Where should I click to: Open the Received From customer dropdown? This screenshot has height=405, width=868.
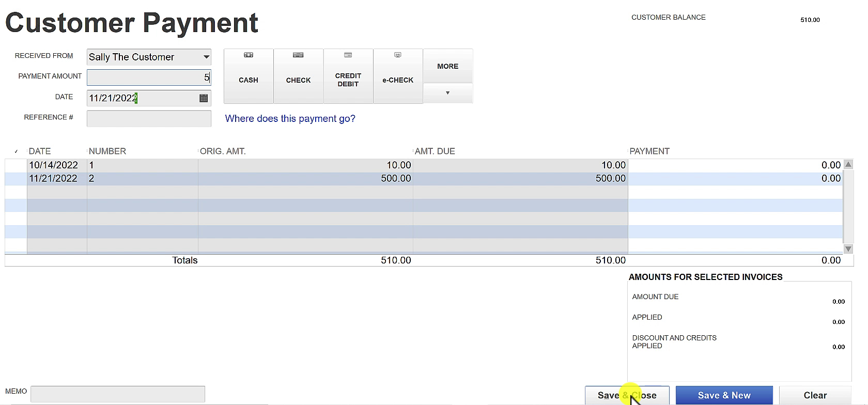pyautogui.click(x=206, y=57)
